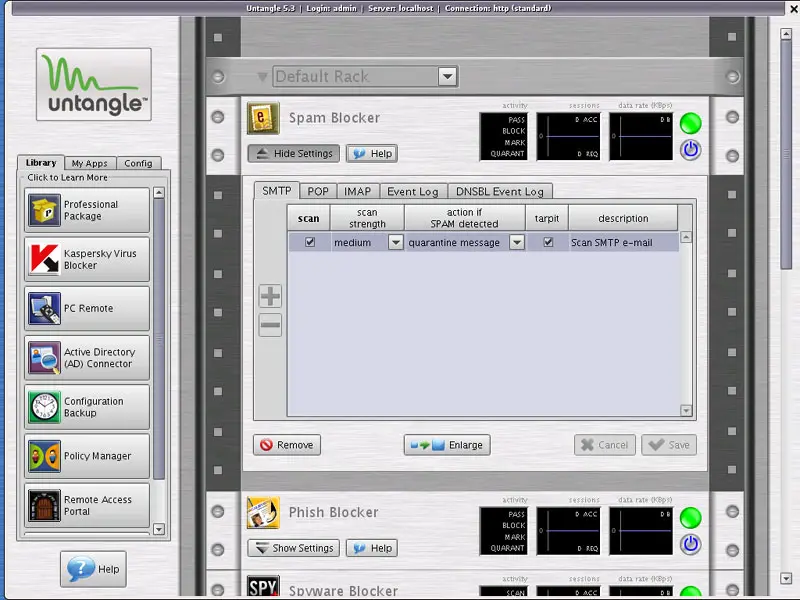View the Phish Blocker data rate graph

(641, 531)
